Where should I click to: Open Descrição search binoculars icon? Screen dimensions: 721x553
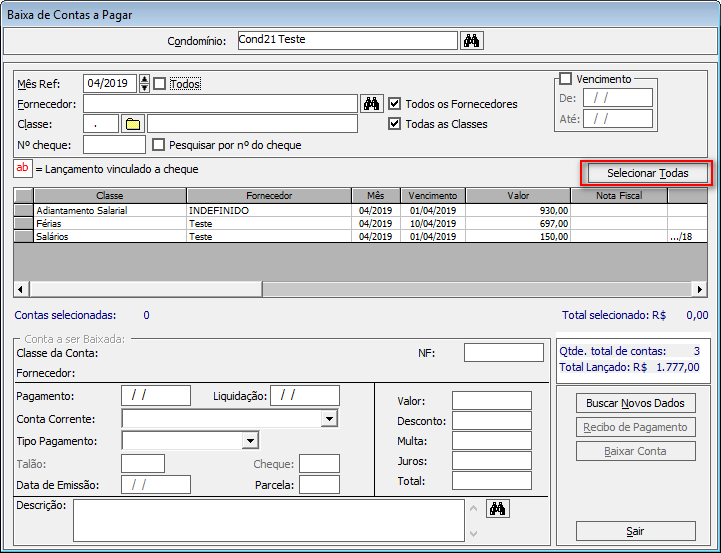[x=498, y=508]
